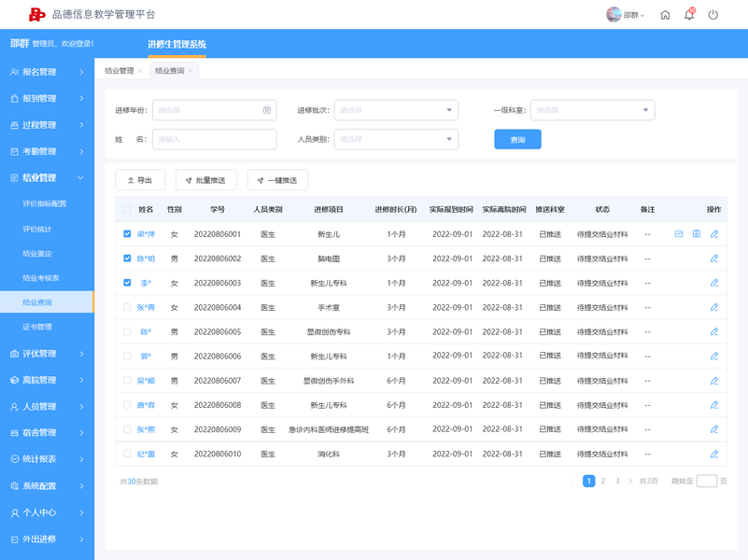Viewport: 748px width, 560px height.
Task: Open 评价指标配置 submenu item
Action: (x=45, y=203)
